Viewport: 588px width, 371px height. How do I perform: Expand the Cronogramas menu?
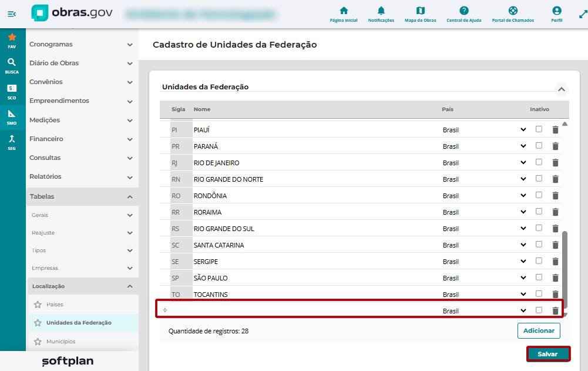[130, 45]
